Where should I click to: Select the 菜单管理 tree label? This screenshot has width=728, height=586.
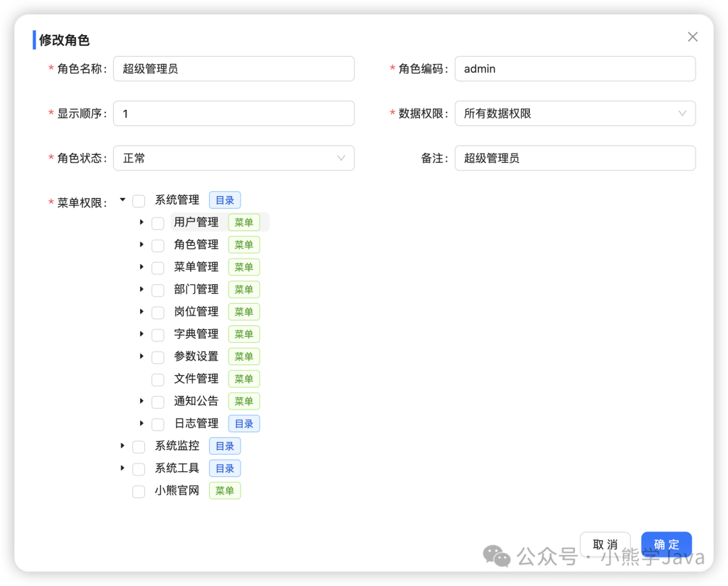click(196, 267)
